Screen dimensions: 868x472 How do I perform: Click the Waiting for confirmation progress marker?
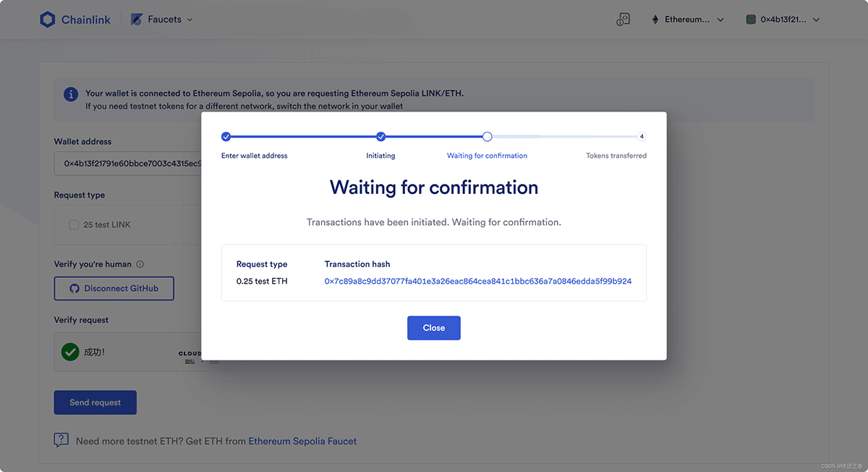pos(488,137)
